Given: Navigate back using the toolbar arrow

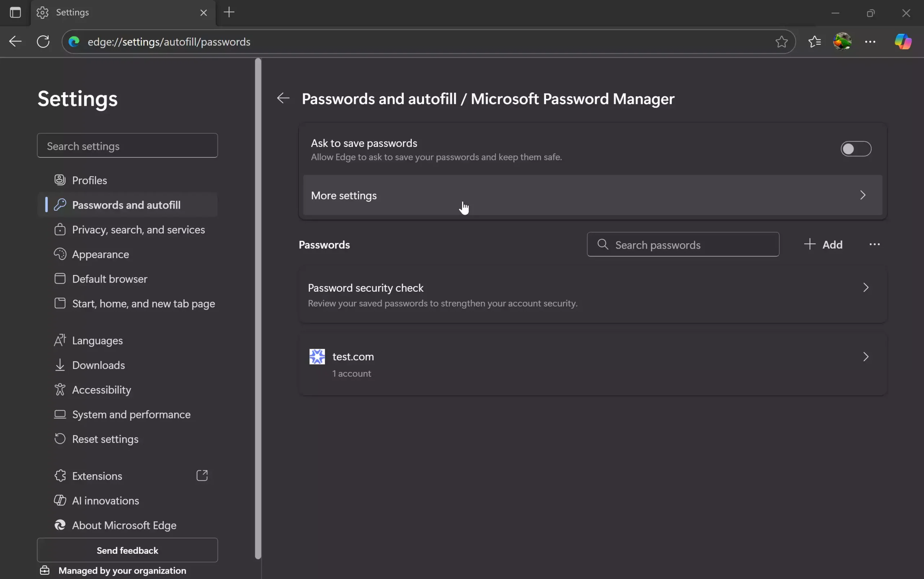Looking at the screenshot, I should click(15, 42).
